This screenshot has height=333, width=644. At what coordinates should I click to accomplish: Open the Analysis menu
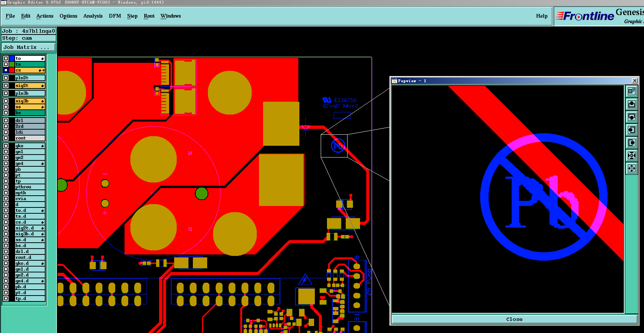click(x=93, y=16)
